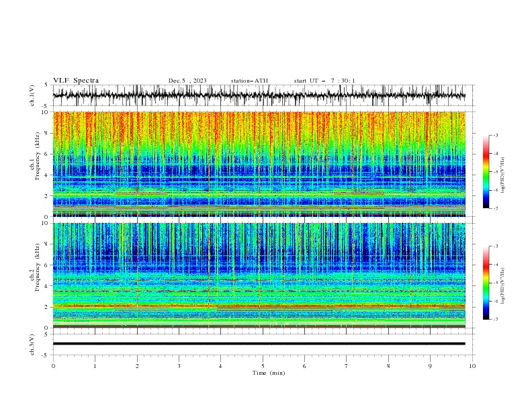Click the time axis tick label "1"
532x411 pixels.
(x=95, y=366)
